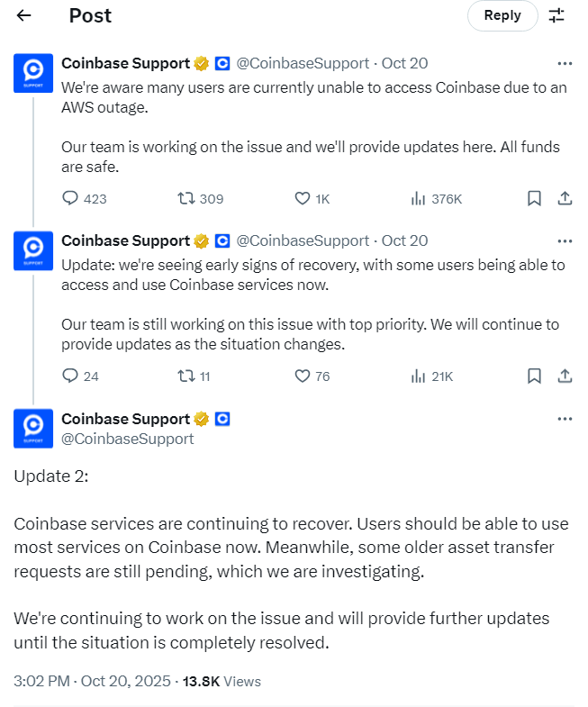Like the early recovery update tweet
This screenshot has height=707, width=588.
coord(303,376)
